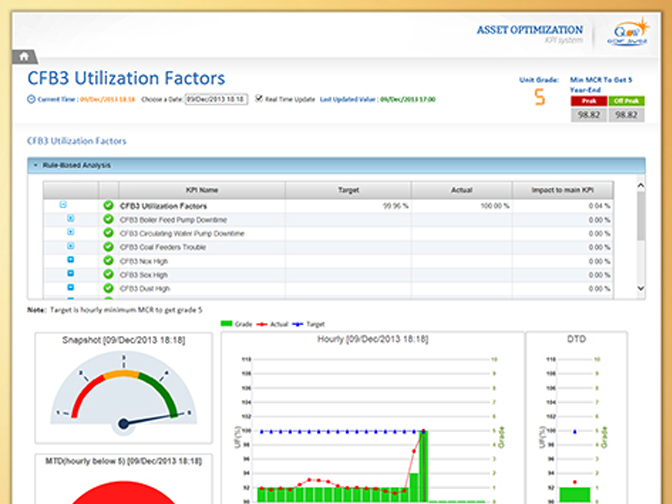Click green check icon for Coal Feeders Trouble
Screen dimensions: 672x504
[108, 247]
